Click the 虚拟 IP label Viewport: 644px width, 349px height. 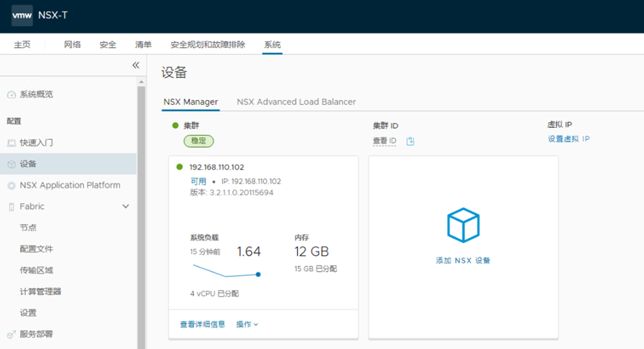pos(560,125)
